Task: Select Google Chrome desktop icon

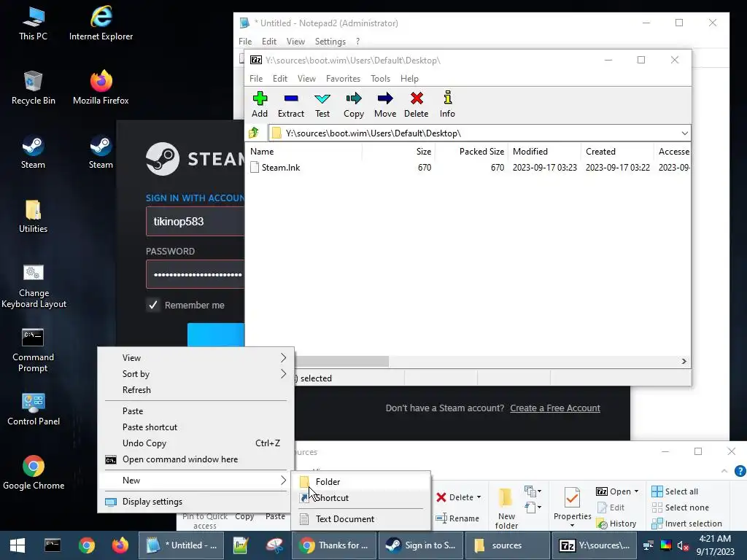Action: 34,472
